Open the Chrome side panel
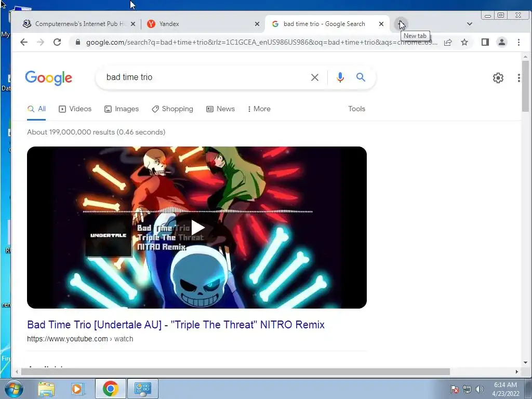Image resolution: width=532 pixels, height=399 pixels. (x=485, y=42)
